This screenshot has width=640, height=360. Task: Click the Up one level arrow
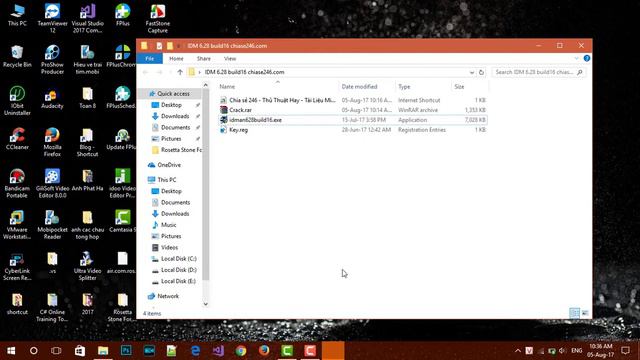[180, 72]
